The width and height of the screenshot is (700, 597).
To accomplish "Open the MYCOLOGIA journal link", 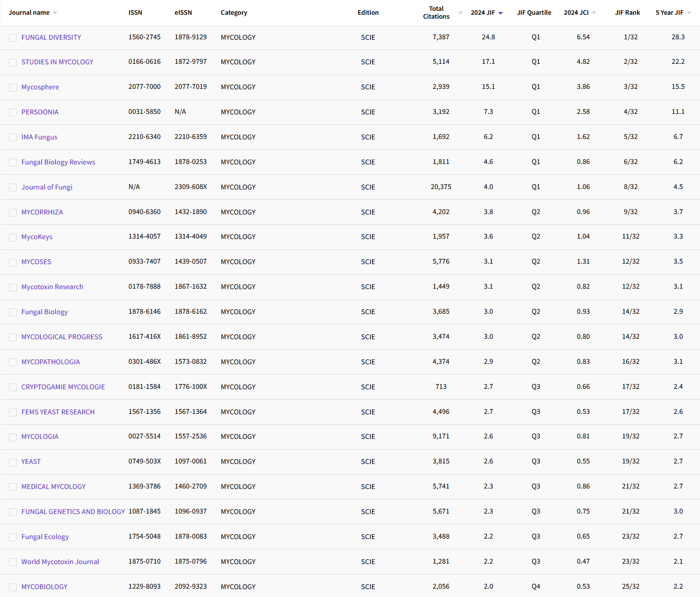I will pyautogui.click(x=40, y=436).
